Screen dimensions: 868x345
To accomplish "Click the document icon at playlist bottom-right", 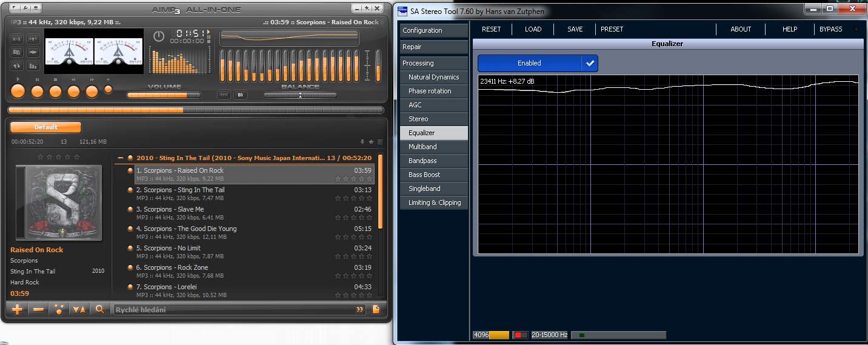I will pyautogui.click(x=376, y=309).
